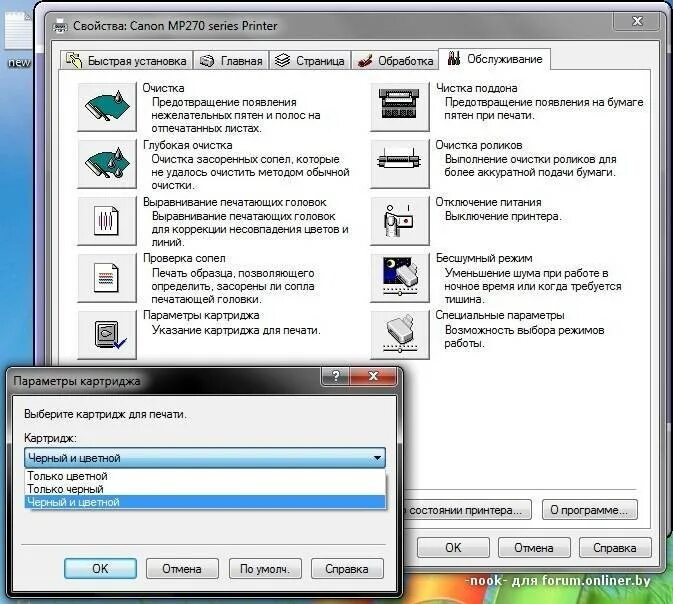Viewport: 673px width, 604px height.
Task: Click the 'Выберите картридж для печати.' text
Action: click(x=105, y=414)
